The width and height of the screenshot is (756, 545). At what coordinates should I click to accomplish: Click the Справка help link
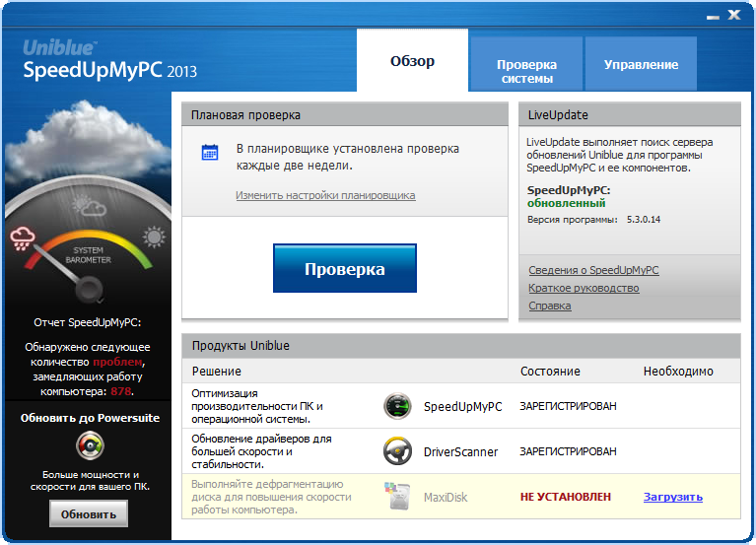(549, 306)
